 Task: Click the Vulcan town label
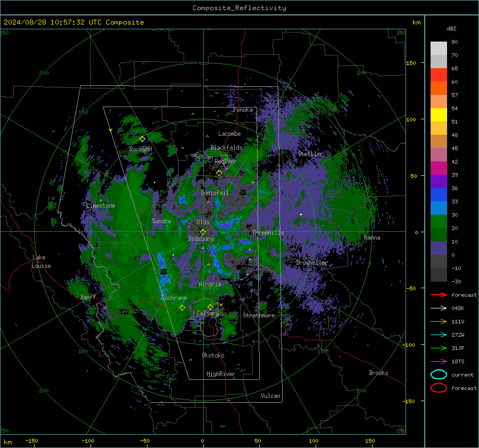point(270,396)
